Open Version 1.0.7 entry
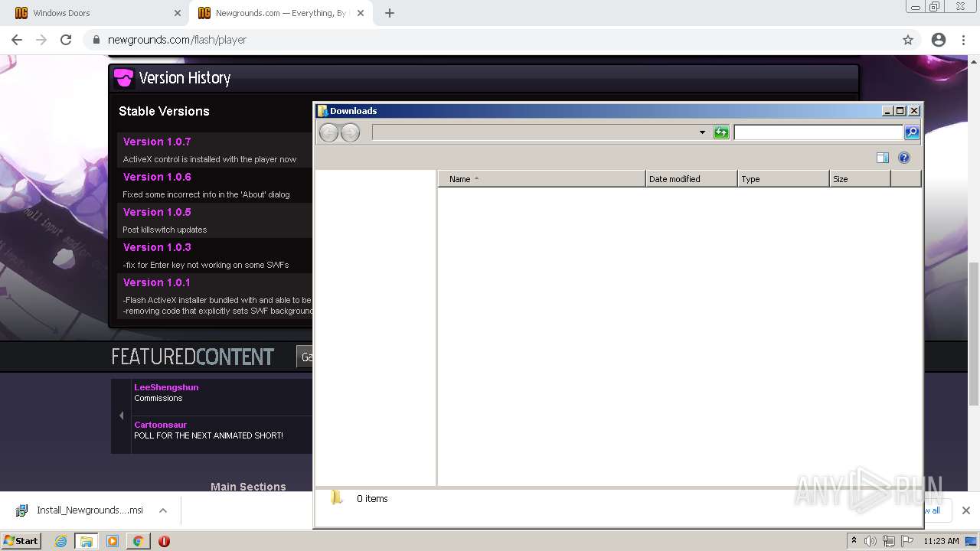This screenshot has height=551, width=980. pos(157,142)
